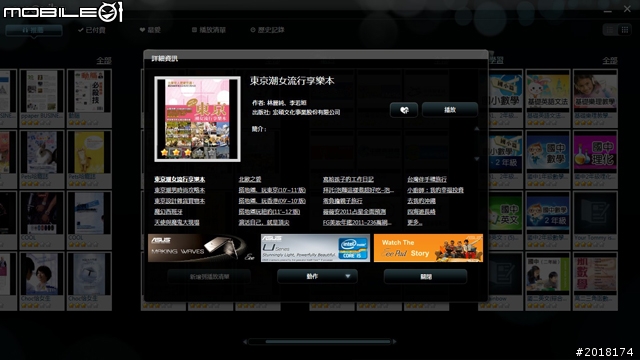Minimize the application window
Screen dimensions: 640x360
[608, 10]
